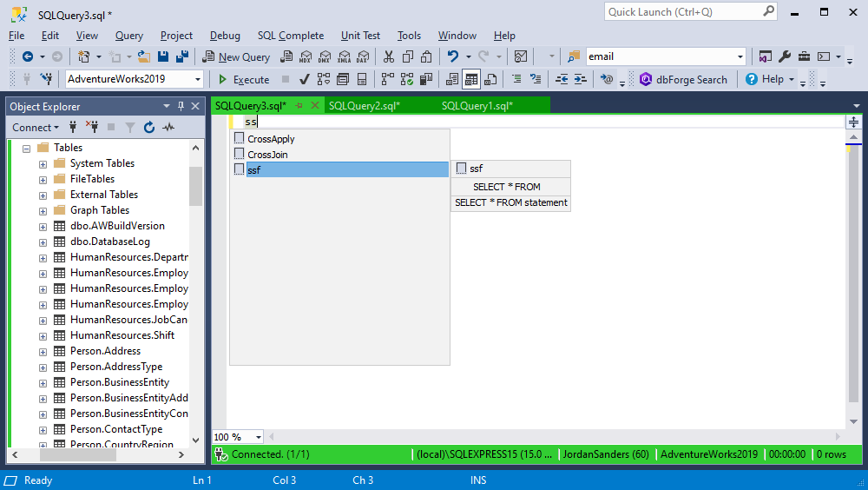The width and height of the screenshot is (868, 490).
Task: Click the Properties wrench icon
Action: tap(785, 56)
